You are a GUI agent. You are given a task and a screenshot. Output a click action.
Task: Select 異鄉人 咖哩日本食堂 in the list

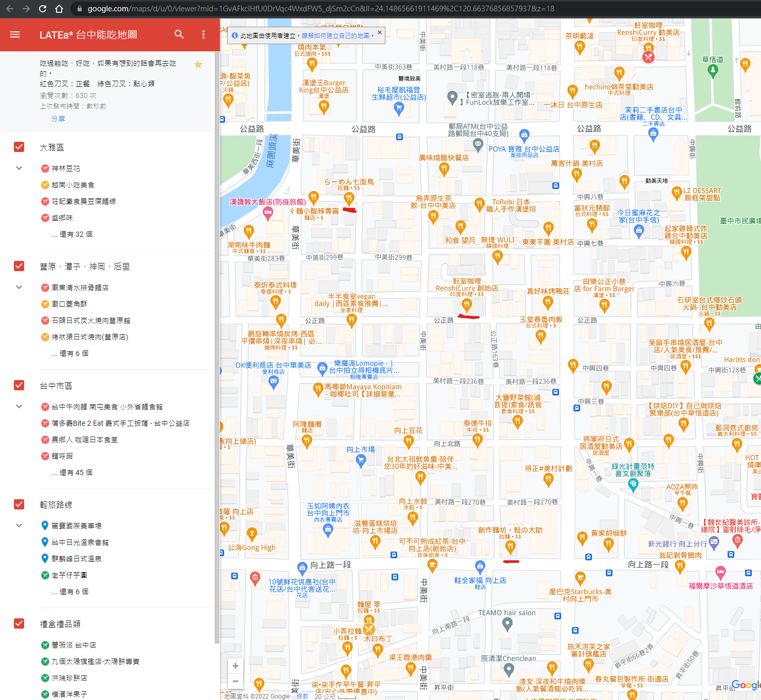(x=85, y=440)
